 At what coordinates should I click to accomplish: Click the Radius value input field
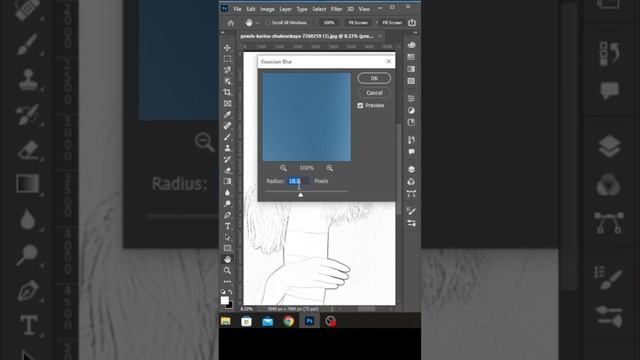tap(299, 181)
